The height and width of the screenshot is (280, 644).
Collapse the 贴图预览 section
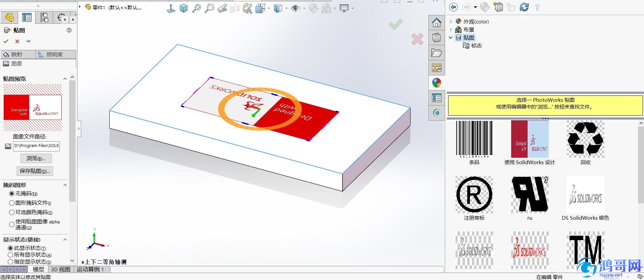(65, 79)
